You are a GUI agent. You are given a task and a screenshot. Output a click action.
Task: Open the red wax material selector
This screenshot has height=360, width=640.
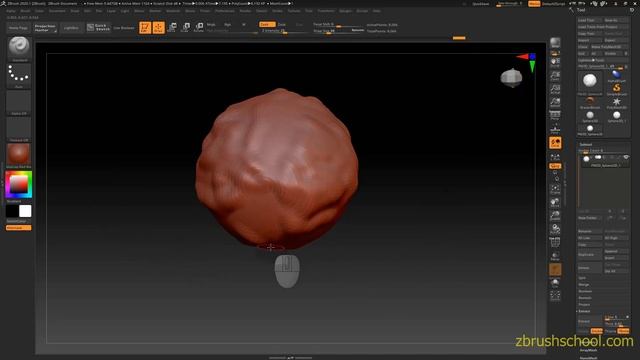click(x=19, y=155)
